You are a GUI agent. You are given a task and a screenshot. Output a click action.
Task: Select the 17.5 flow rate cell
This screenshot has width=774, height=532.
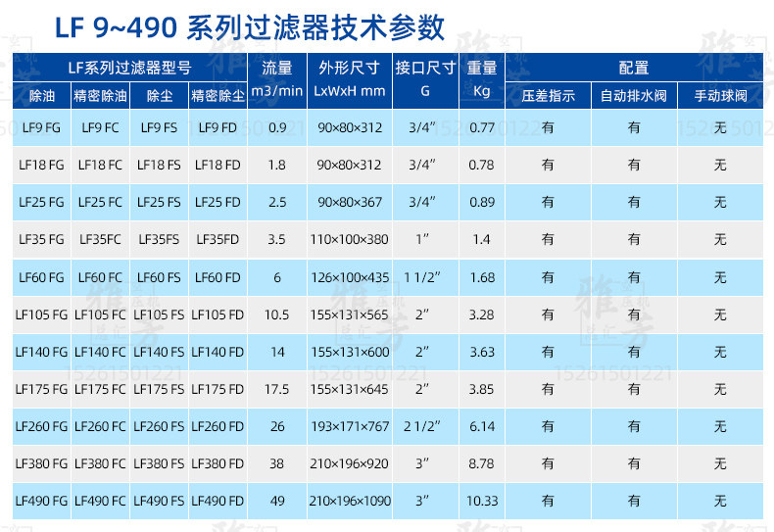click(277, 389)
